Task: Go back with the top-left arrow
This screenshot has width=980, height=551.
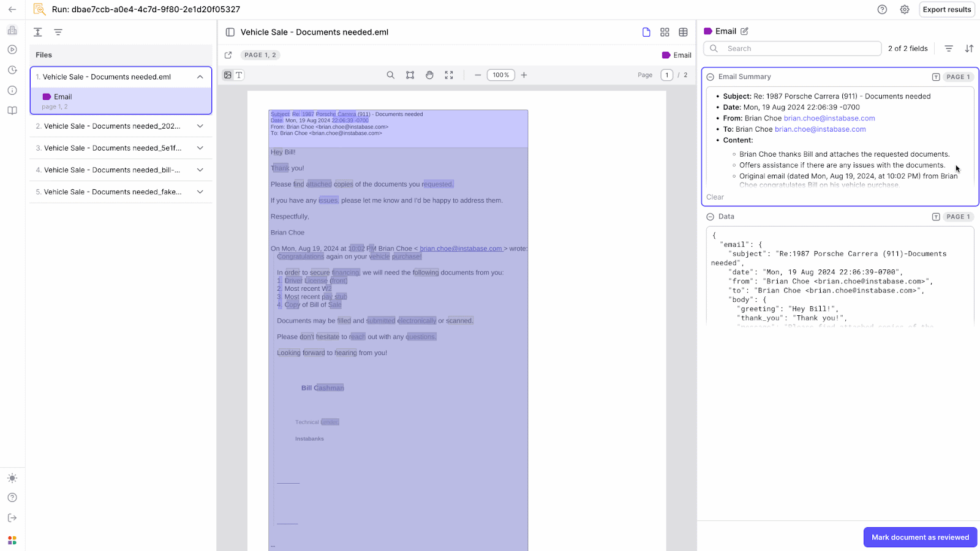Action: [x=12, y=9]
